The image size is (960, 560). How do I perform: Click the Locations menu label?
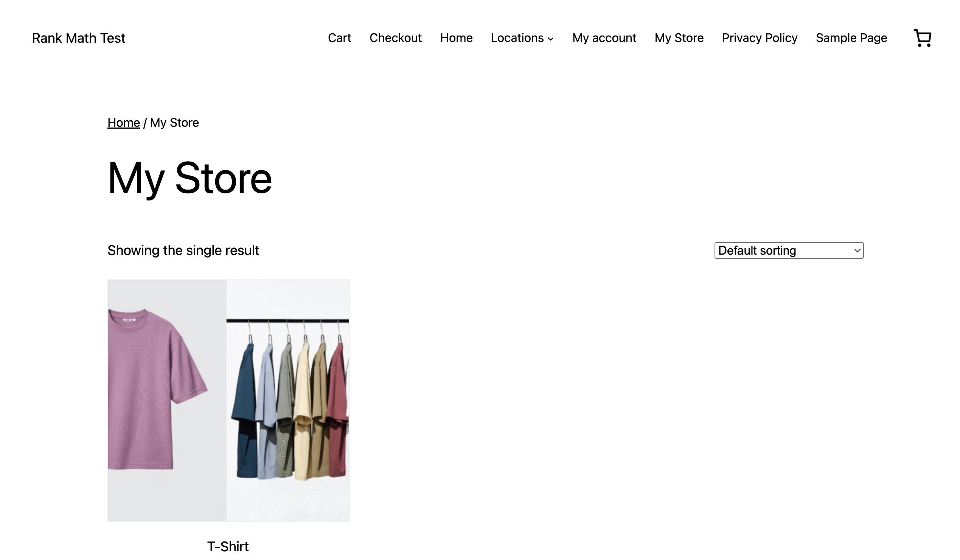tap(517, 38)
